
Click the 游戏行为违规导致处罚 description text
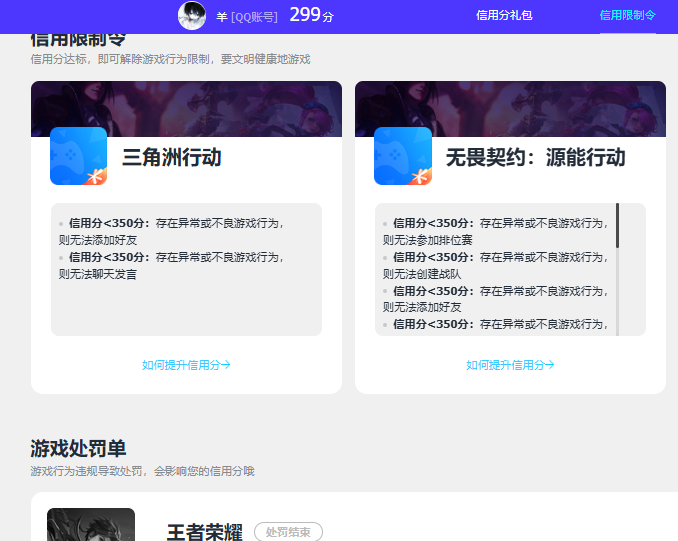click(x=142, y=471)
